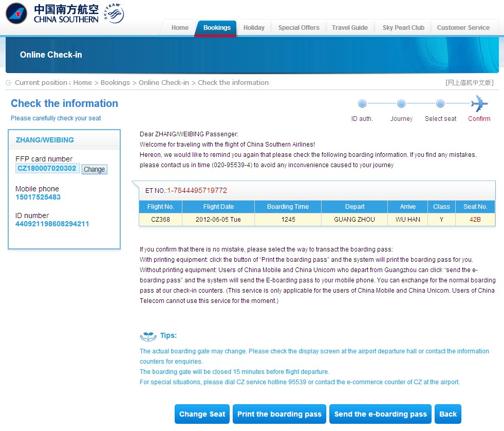Click the Tips leaf icon
Viewport: 504px width, 431px height.
coord(148,336)
